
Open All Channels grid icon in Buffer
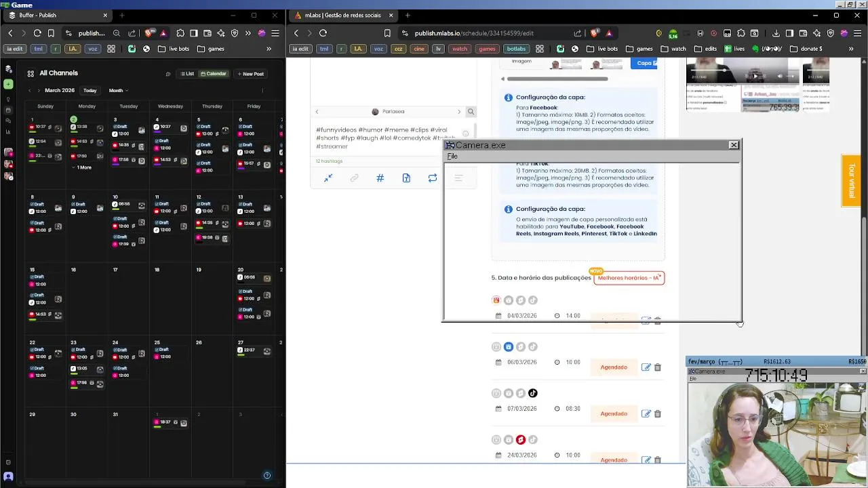pos(31,73)
